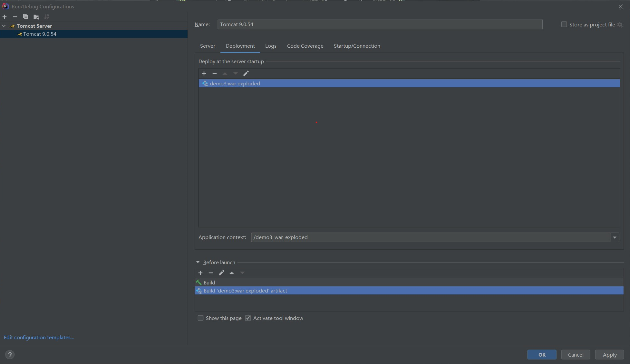Sort configurations alphabetically
This screenshot has height=364, width=630.
point(47,17)
